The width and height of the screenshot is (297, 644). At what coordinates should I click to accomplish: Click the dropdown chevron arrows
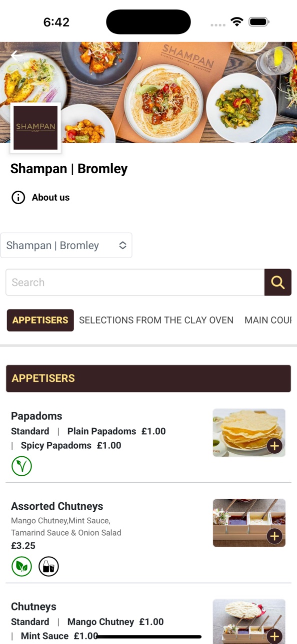pyautogui.click(x=122, y=245)
